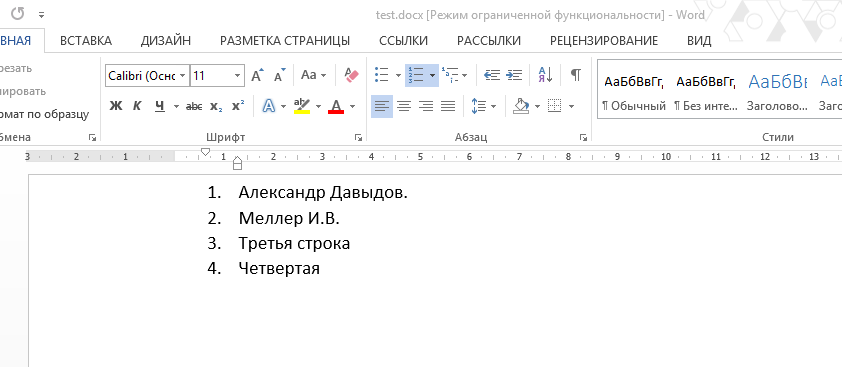Apply paragraph shading with paint bucket
This screenshot has width=842, height=367.
[x=521, y=106]
